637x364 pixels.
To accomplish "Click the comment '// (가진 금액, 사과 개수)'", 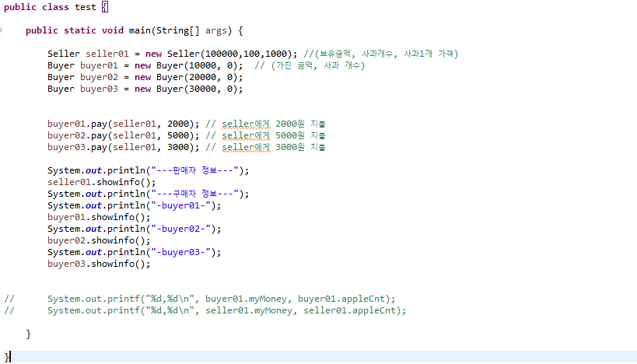I will [x=310, y=66].
